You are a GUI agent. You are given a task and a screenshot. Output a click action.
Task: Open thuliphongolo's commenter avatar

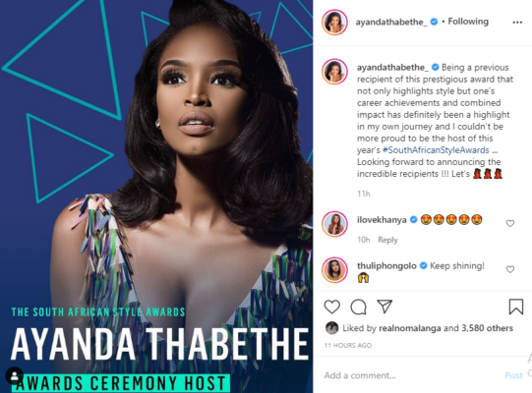tap(334, 270)
